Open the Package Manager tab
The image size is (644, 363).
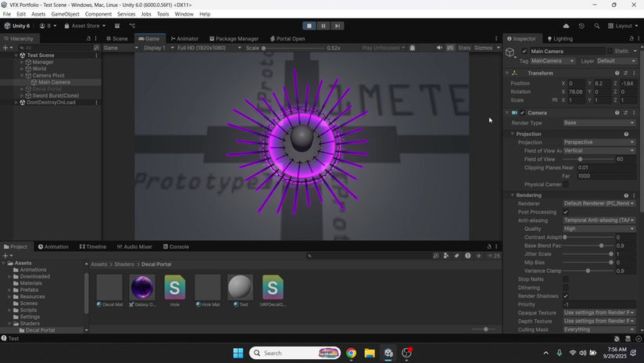[x=234, y=38]
